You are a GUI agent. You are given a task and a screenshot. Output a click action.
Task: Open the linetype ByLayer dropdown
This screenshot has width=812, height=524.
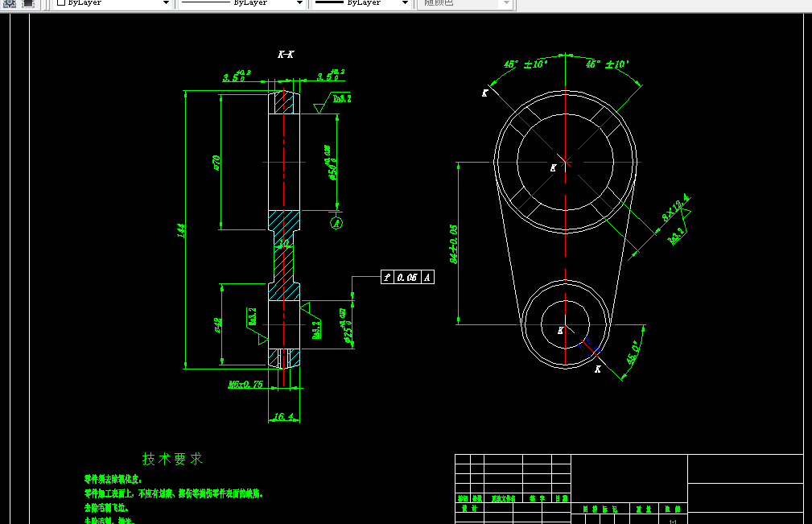click(241, 3)
